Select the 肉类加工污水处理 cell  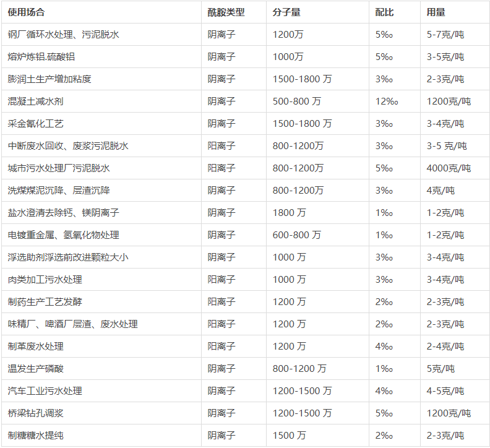coord(45,280)
